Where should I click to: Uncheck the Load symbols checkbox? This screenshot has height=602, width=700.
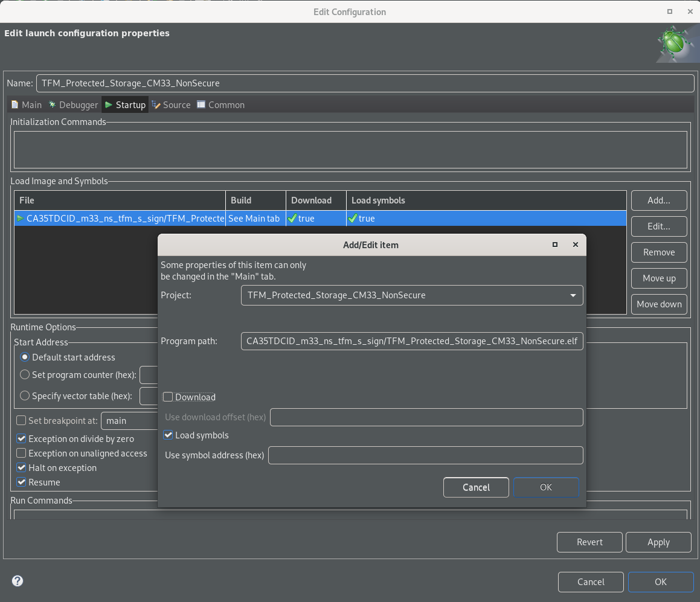168,435
